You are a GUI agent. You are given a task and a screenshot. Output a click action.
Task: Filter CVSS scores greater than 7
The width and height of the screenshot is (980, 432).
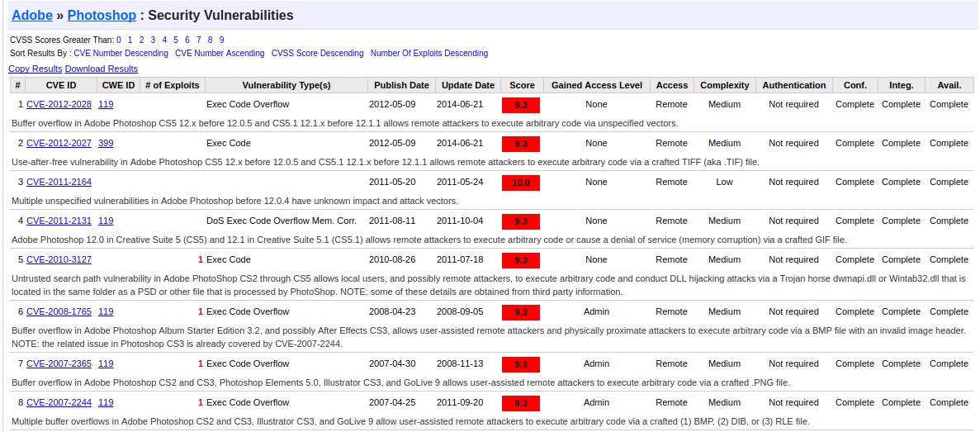(x=198, y=40)
